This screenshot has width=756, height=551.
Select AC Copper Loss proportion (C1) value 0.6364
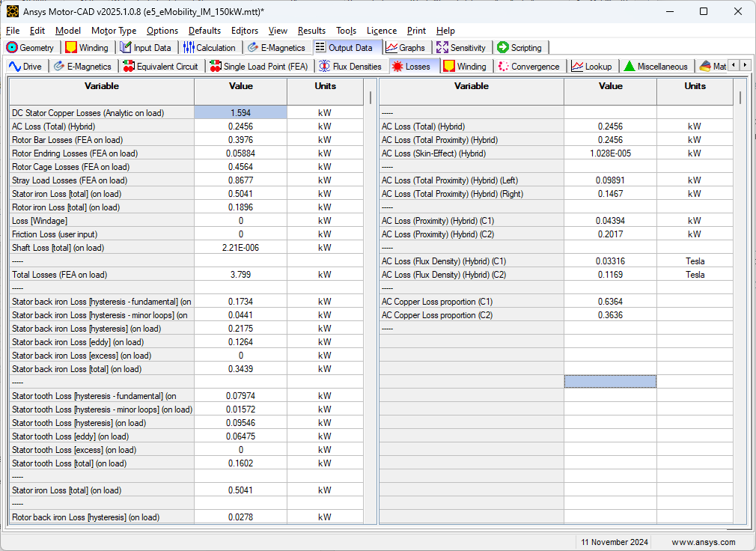pyautogui.click(x=610, y=302)
